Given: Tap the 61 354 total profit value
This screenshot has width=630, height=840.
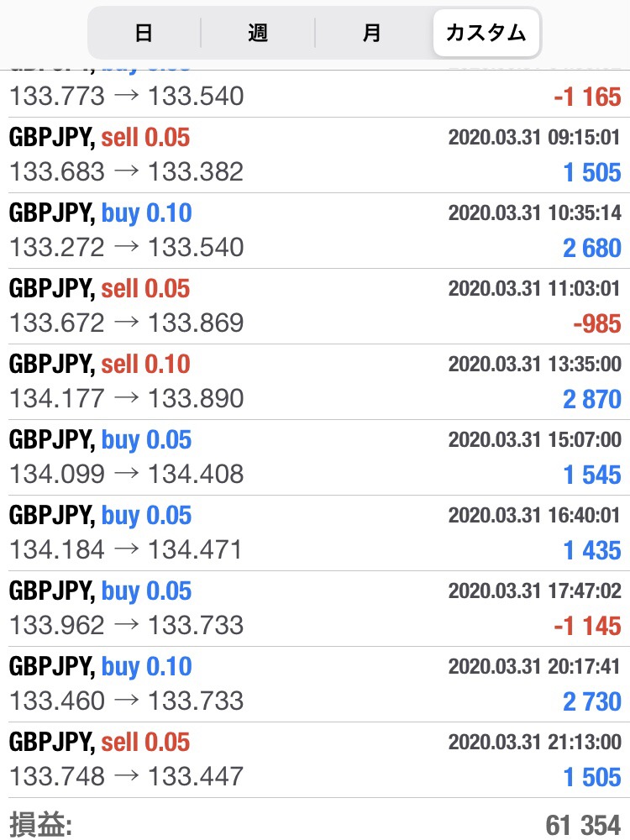Looking at the screenshot, I should point(584,825).
